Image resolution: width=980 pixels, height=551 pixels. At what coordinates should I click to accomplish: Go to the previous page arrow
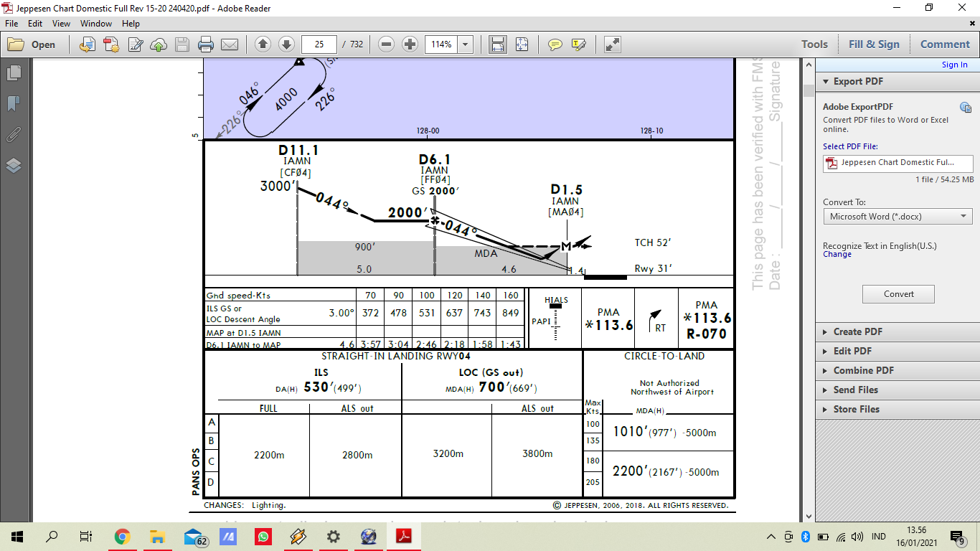point(263,44)
